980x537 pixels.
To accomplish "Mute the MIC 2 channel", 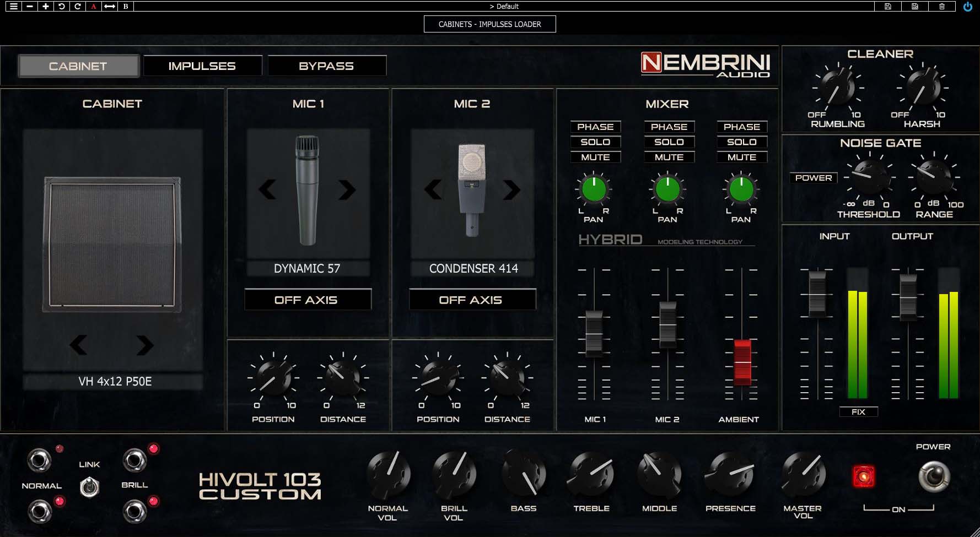I will [669, 157].
